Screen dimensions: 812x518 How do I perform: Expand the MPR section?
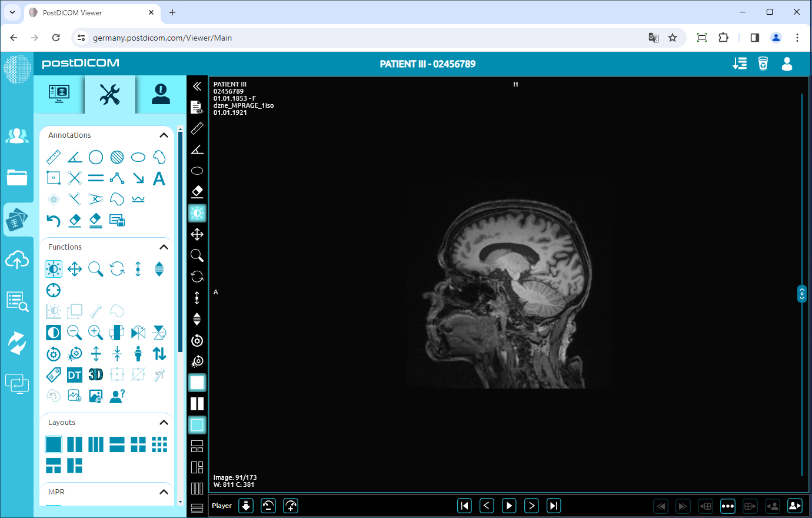pos(164,492)
